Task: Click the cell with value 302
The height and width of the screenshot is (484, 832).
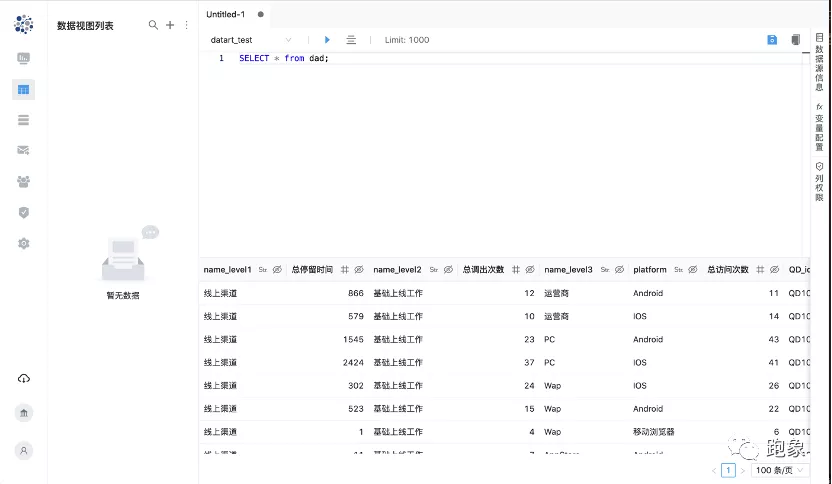Action: coord(356,386)
